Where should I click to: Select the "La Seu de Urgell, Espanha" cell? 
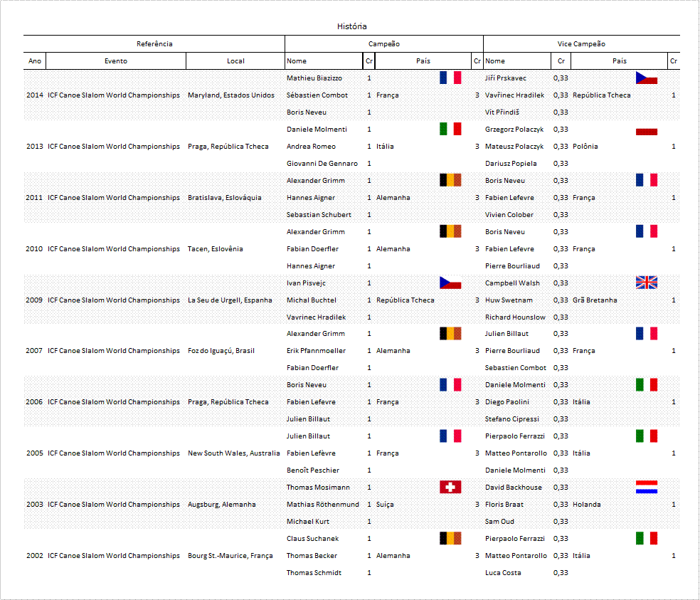coord(230,300)
